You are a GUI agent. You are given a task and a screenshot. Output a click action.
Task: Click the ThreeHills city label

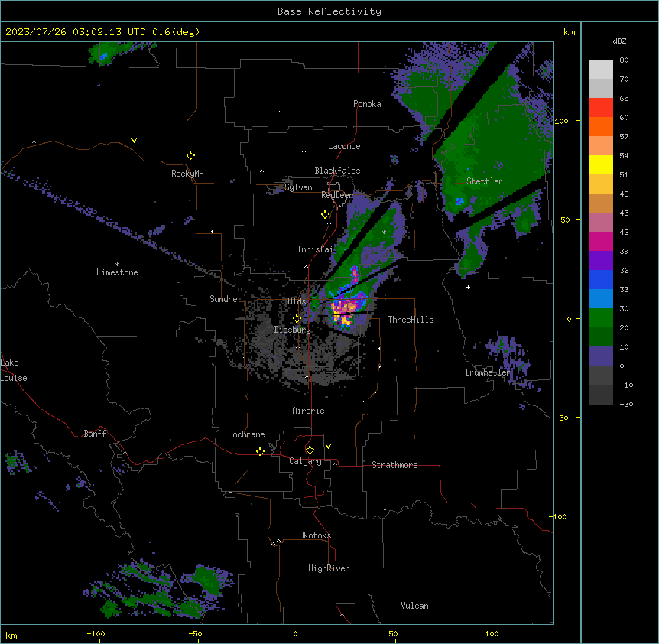pos(411,320)
